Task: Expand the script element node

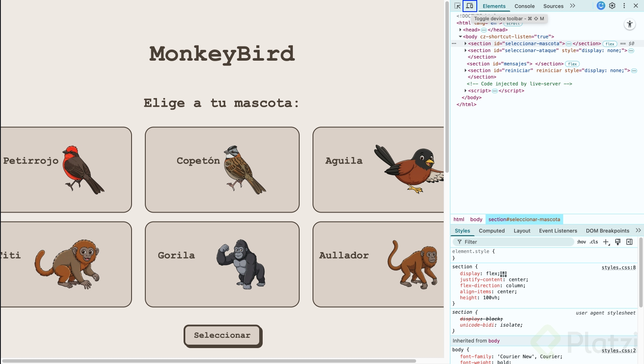Action: [x=466, y=91]
